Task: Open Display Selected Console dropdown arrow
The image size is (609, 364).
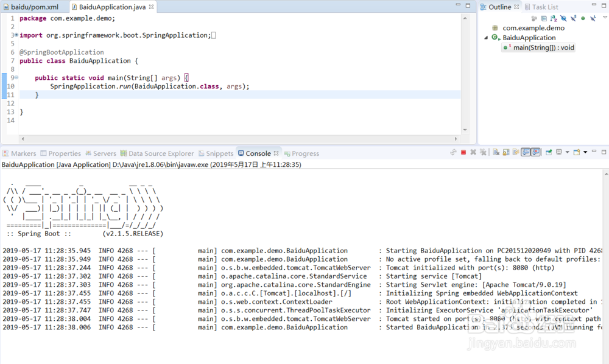Action: 568,152
